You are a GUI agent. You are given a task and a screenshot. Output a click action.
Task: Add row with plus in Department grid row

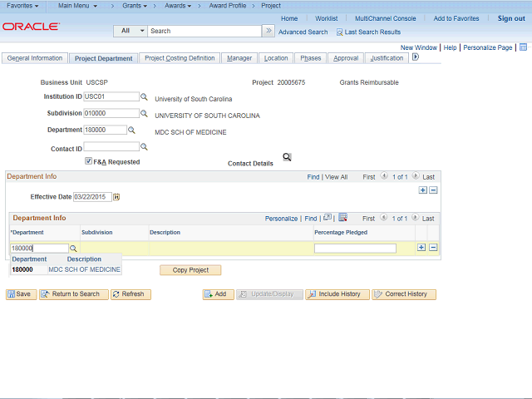coord(421,248)
